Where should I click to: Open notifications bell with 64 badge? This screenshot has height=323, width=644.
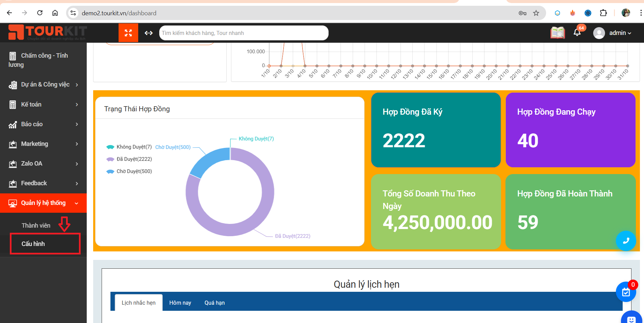coord(577,33)
